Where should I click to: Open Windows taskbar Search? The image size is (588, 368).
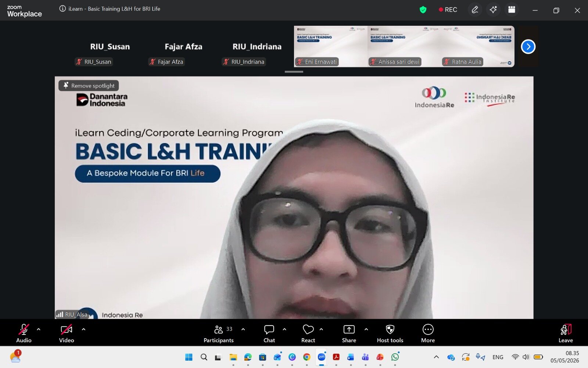coord(204,357)
